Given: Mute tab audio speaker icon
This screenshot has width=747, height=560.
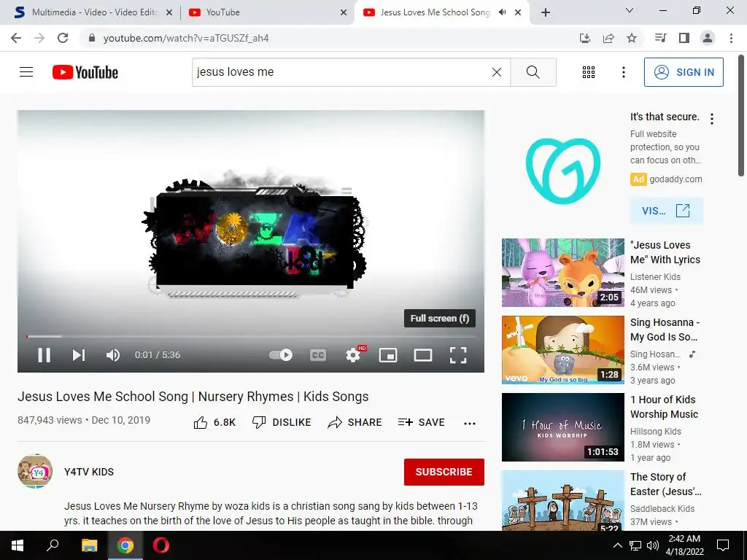Looking at the screenshot, I should coord(502,12).
